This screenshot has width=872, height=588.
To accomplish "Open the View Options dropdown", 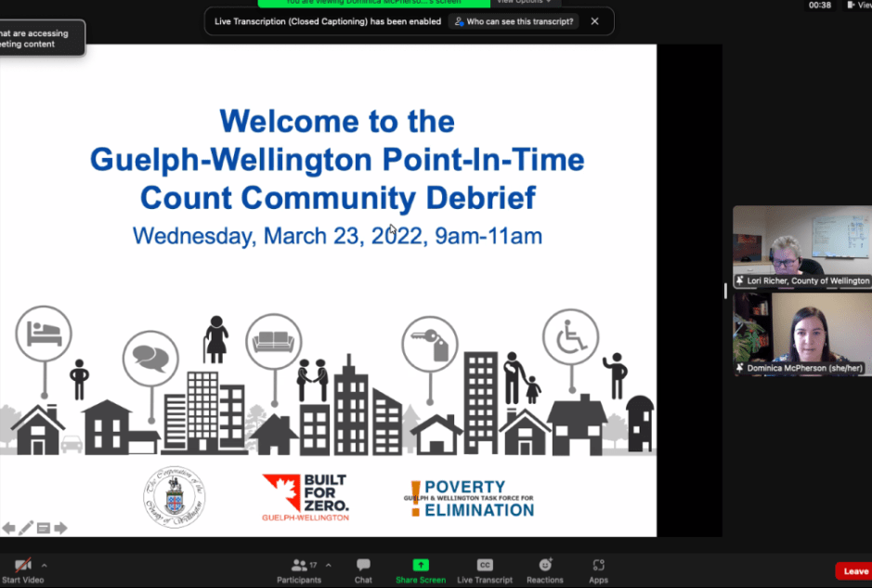I will 523,2.
